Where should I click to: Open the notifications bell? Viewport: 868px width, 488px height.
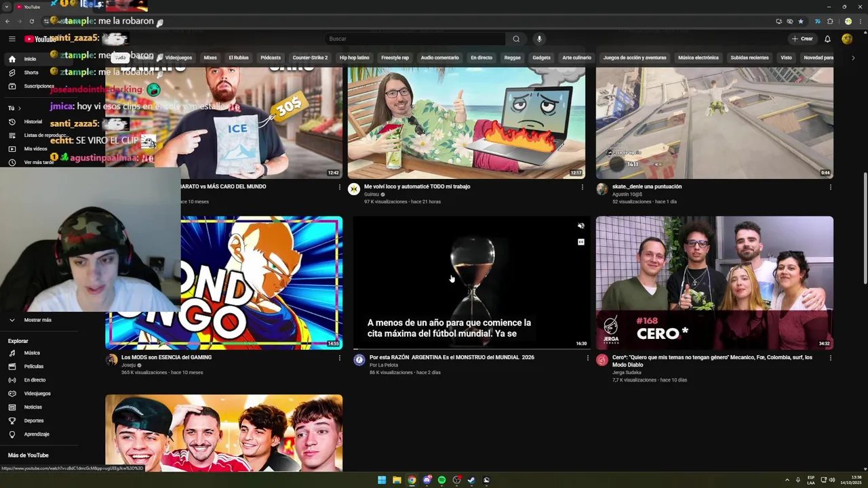tap(827, 39)
